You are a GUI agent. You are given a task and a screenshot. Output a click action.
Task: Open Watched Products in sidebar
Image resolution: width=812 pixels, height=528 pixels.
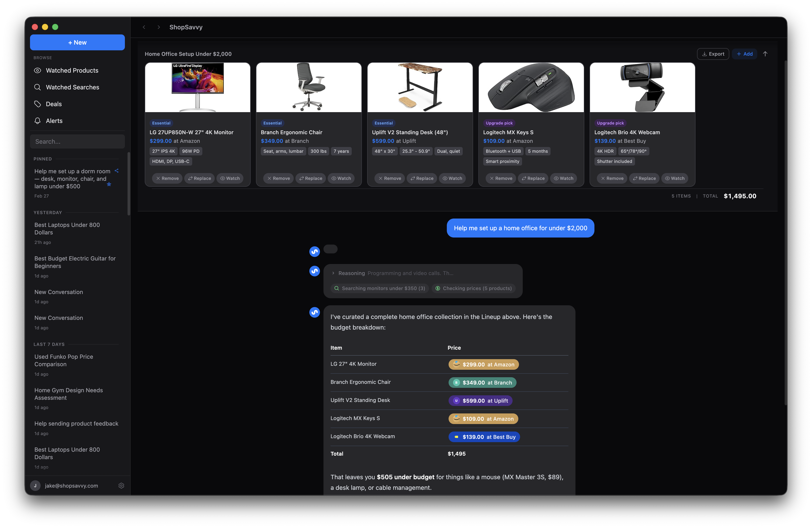pos(72,70)
